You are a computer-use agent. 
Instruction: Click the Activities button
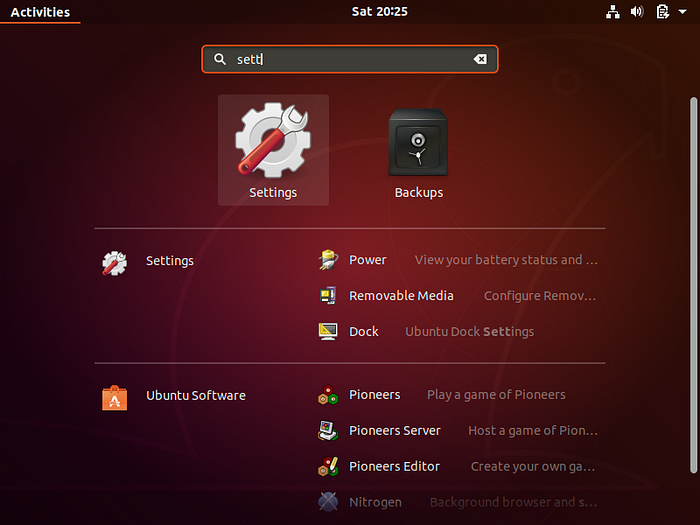click(40, 12)
